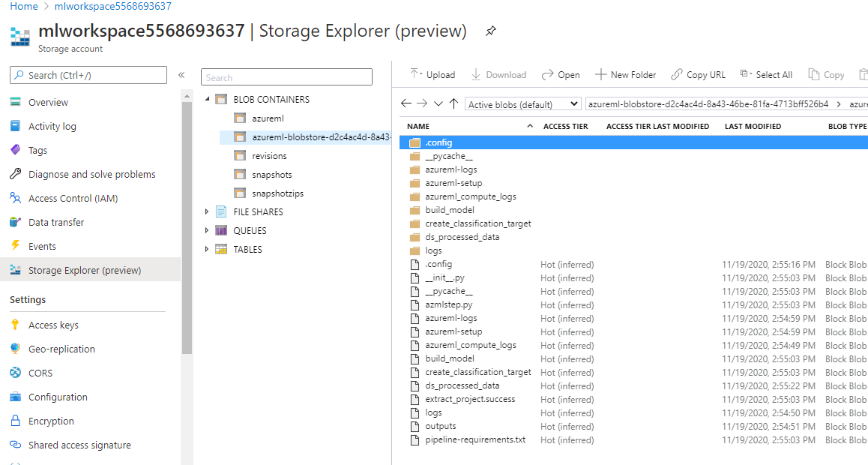Select the logs folder
Image resolution: width=868 pixels, height=465 pixels.
point(433,250)
